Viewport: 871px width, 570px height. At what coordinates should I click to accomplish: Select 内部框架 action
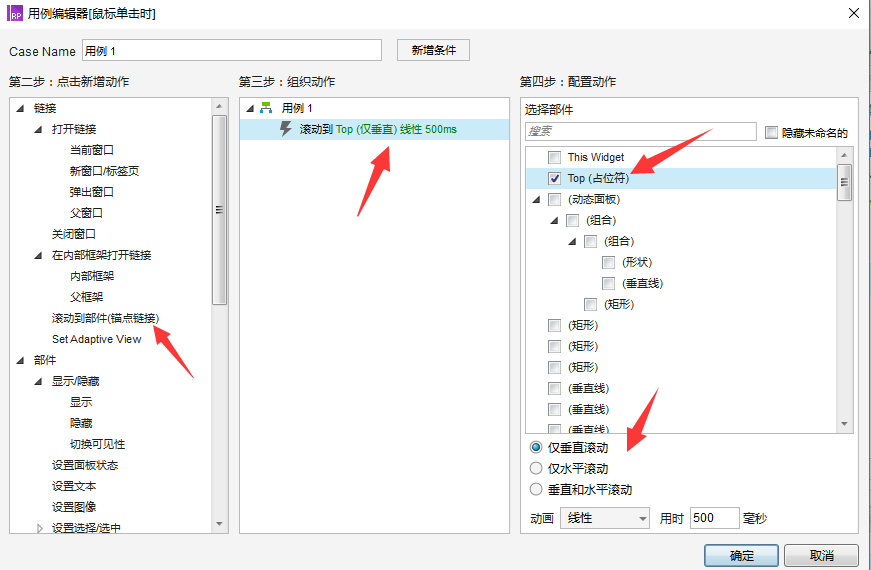(x=92, y=276)
